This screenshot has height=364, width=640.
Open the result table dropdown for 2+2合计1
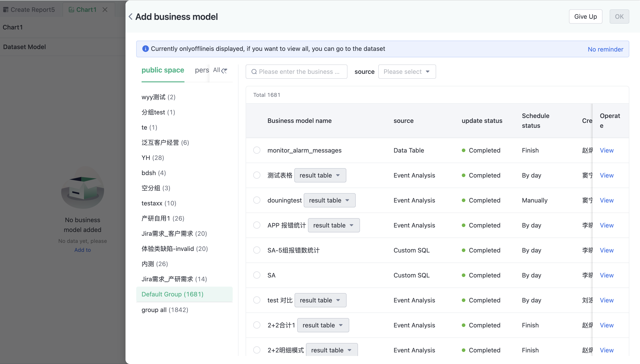pos(323,325)
